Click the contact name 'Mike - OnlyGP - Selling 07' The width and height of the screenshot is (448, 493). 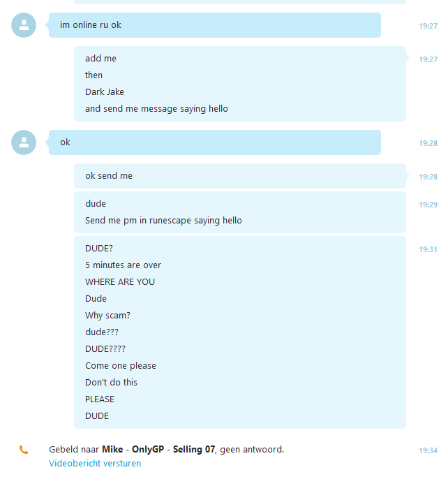coord(158,449)
